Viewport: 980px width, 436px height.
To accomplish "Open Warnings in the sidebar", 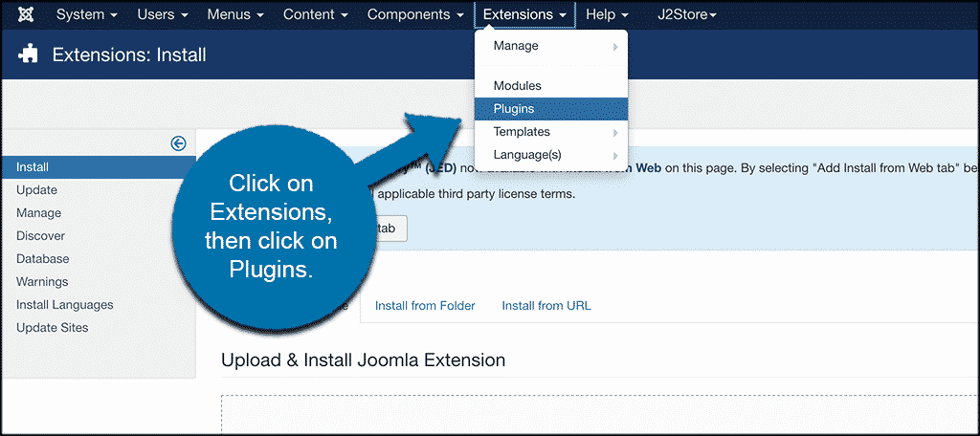I will pyautogui.click(x=42, y=282).
